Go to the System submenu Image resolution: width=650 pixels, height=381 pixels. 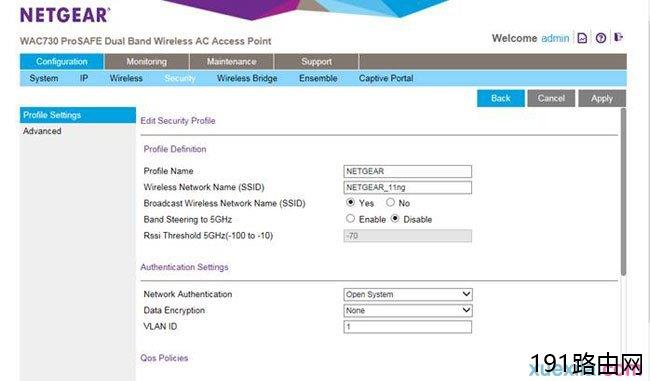pyautogui.click(x=44, y=78)
